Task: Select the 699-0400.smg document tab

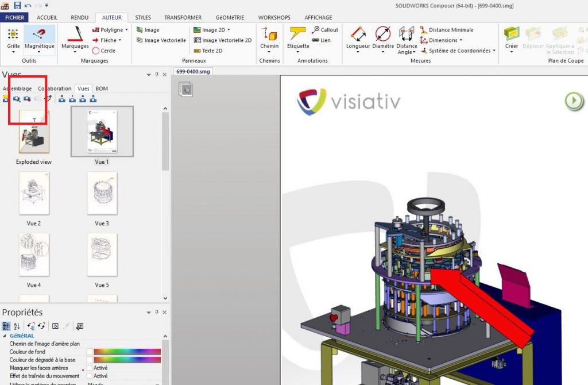Action: click(x=193, y=71)
